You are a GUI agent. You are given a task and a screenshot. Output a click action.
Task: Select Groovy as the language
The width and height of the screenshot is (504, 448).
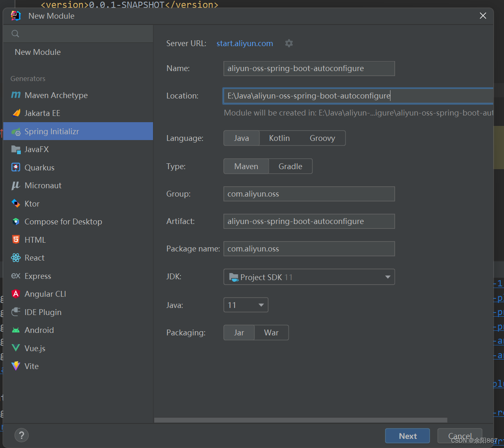click(x=322, y=138)
